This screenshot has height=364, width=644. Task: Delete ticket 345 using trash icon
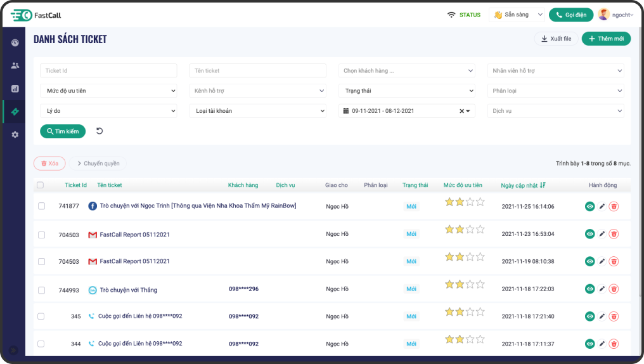[x=614, y=316]
